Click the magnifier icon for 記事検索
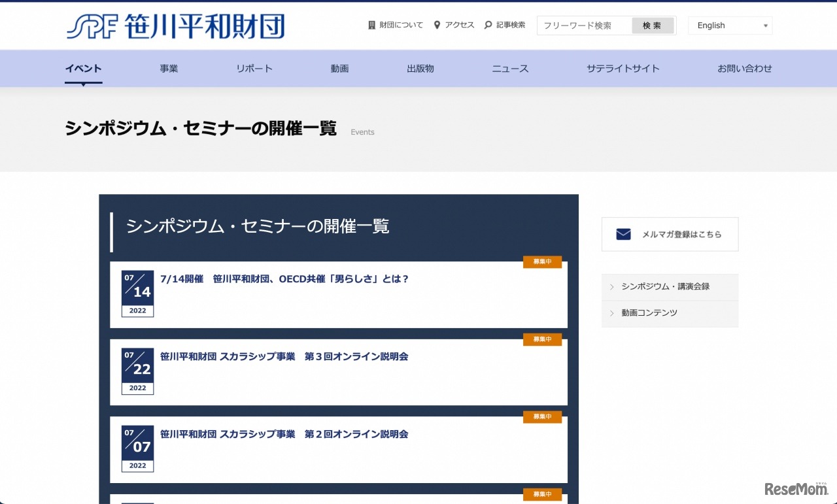The image size is (837, 504). pyautogui.click(x=488, y=25)
